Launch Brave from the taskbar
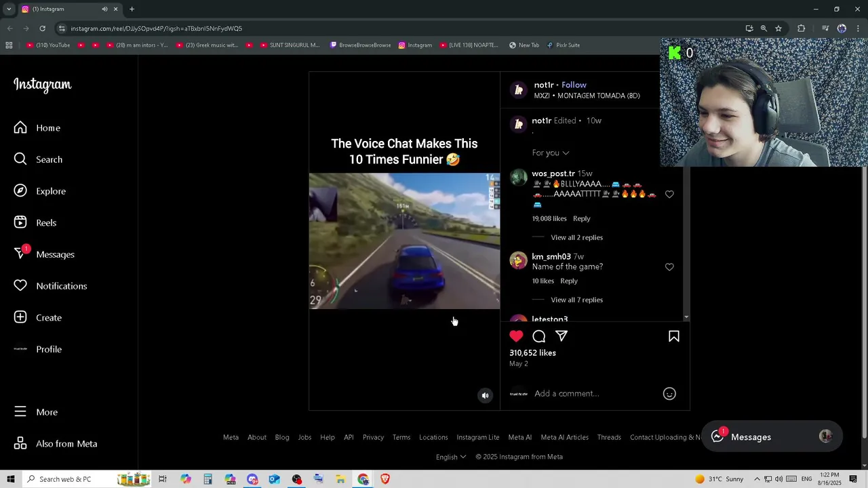The width and height of the screenshot is (868, 488). tap(385, 479)
